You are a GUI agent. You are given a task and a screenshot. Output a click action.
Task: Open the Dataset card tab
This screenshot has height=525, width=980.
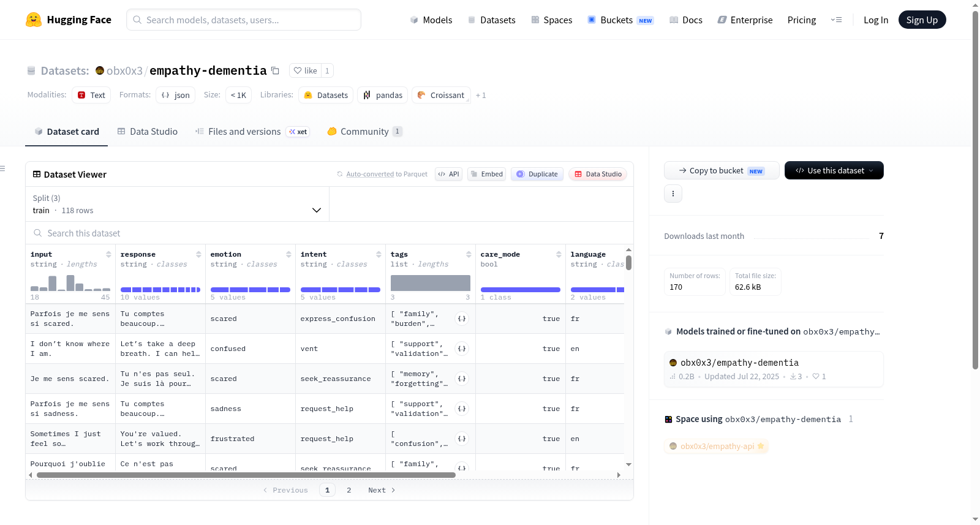pyautogui.click(x=67, y=132)
